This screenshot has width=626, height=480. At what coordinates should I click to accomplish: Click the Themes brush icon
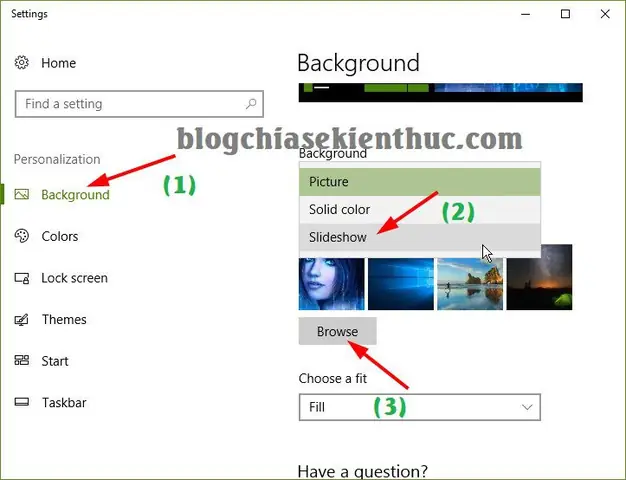pyautogui.click(x=22, y=319)
